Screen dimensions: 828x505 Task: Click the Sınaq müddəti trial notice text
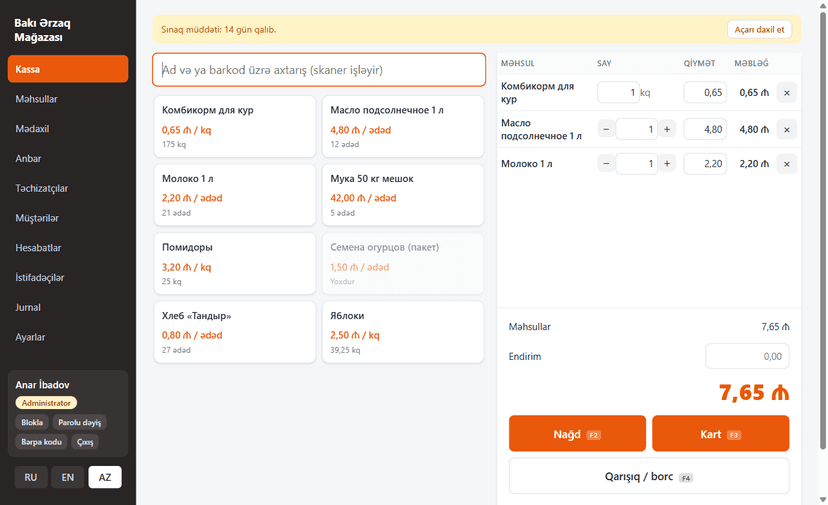(219, 30)
